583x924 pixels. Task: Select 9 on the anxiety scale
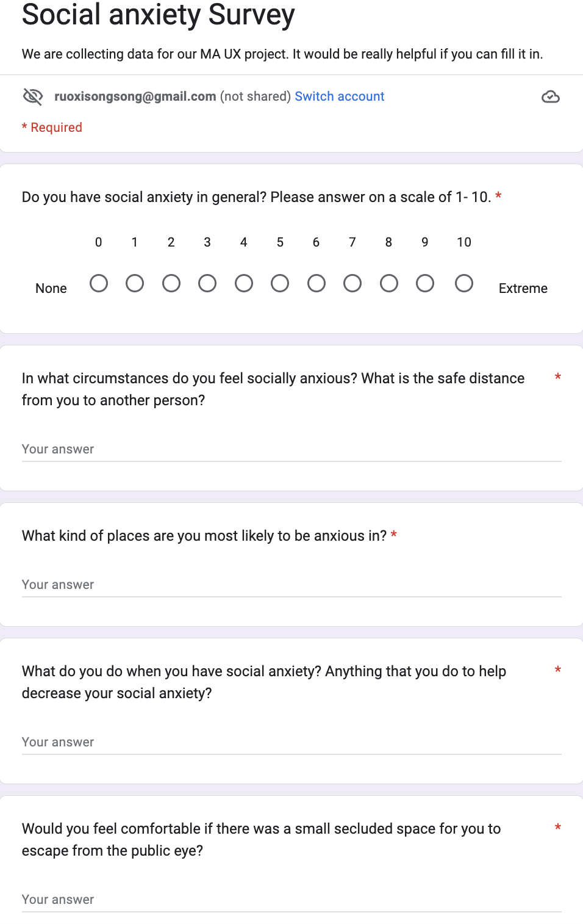[x=425, y=283]
